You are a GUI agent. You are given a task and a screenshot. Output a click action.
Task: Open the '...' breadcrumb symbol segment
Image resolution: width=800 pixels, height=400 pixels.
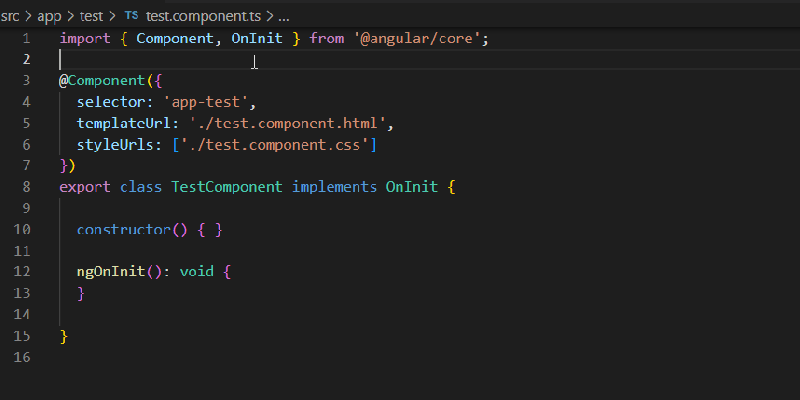pyautogui.click(x=284, y=17)
